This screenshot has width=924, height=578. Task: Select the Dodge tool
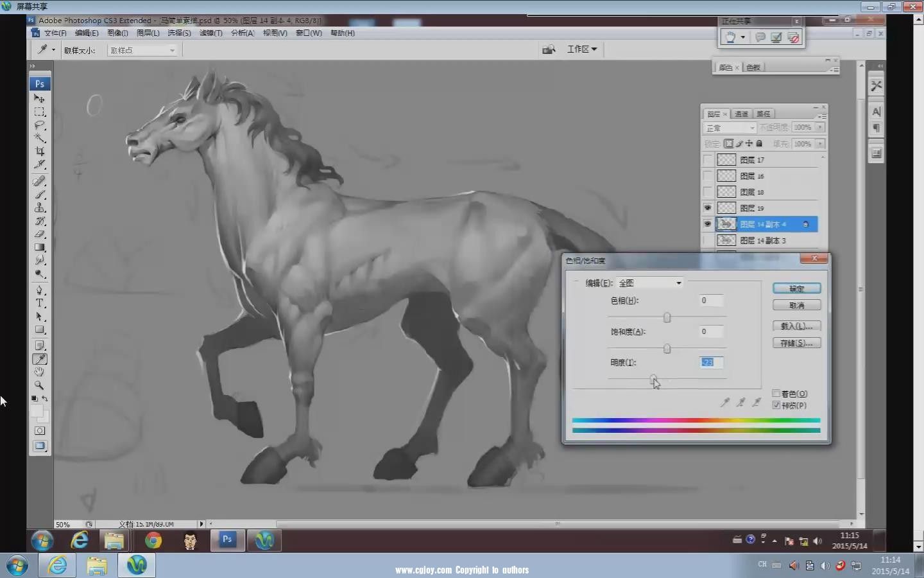pyautogui.click(x=39, y=274)
